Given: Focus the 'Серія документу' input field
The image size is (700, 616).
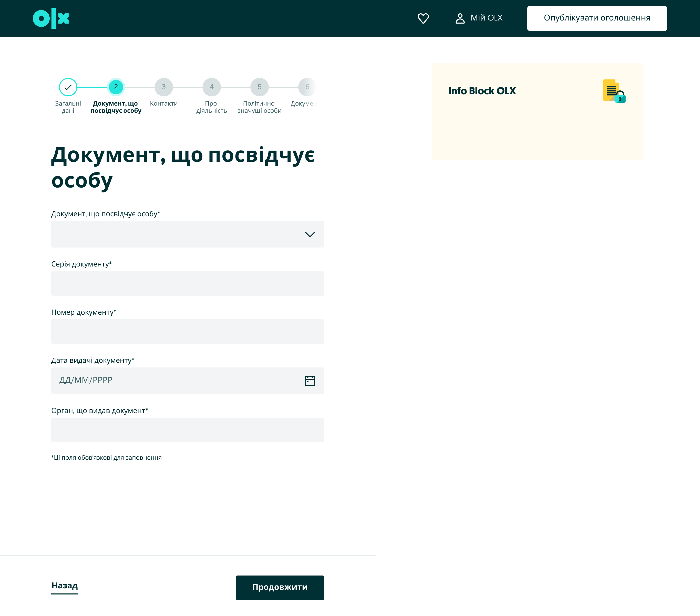Looking at the screenshot, I should click(x=188, y=283).
